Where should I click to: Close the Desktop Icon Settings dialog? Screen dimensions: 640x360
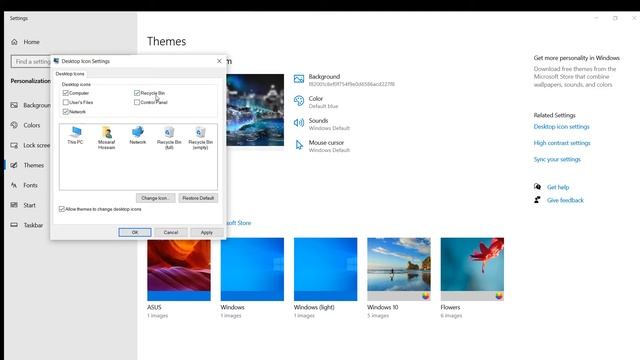point(219,61)
